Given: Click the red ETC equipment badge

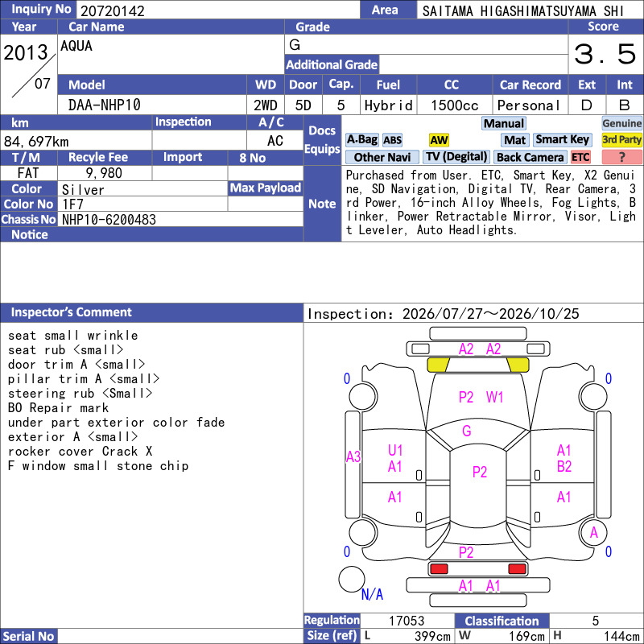Looking at the screenshot, I should click(x=580, y=157).
